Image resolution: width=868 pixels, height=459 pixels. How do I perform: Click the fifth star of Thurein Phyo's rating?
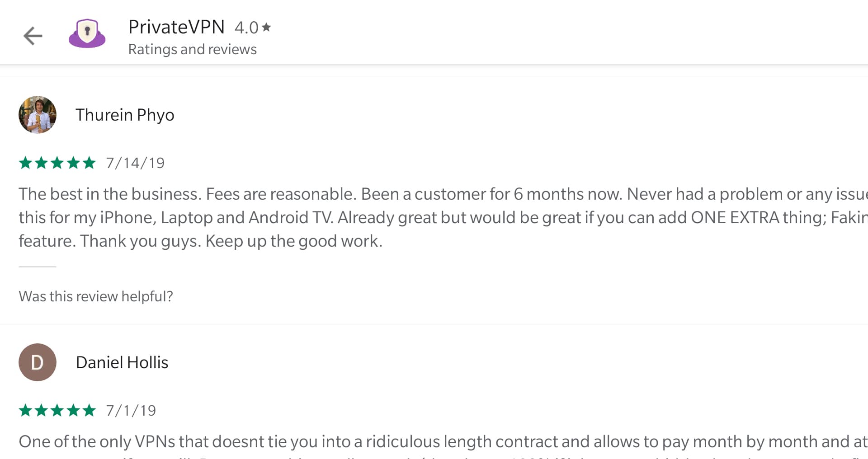(90, 163)
